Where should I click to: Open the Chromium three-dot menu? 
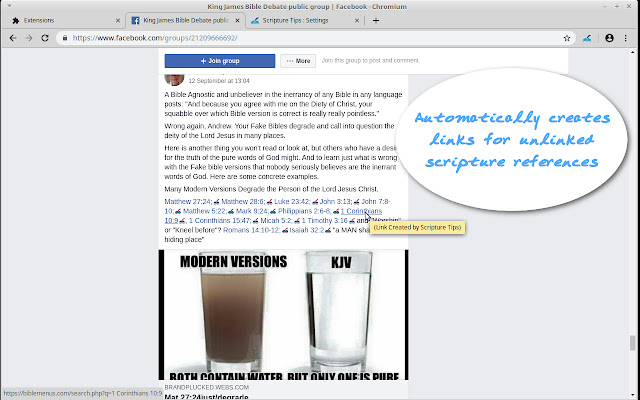tap(626, 38)
